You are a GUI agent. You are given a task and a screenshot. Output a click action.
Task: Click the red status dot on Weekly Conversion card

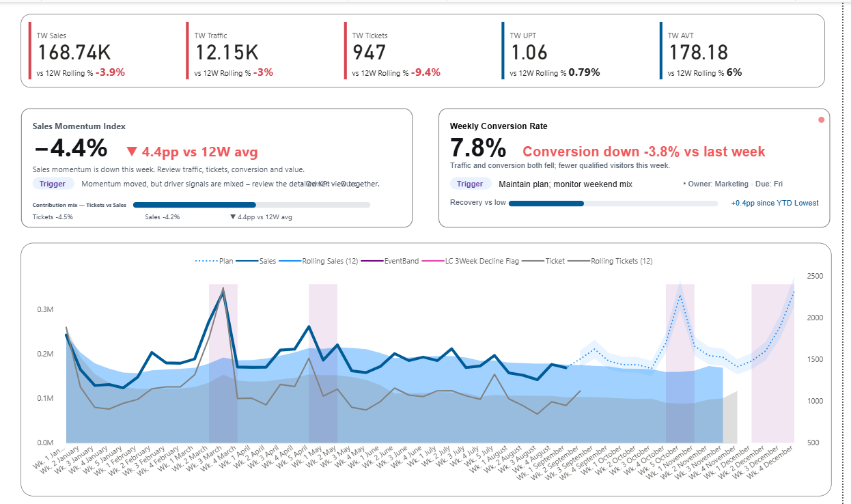coord(821,120)
